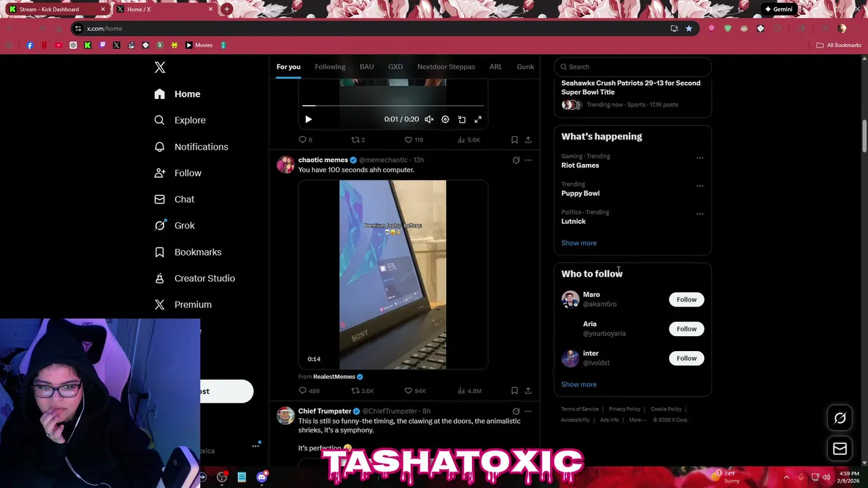View analytics showing 5.6K views
Screen dimensions: 868x488
(469, 140)
